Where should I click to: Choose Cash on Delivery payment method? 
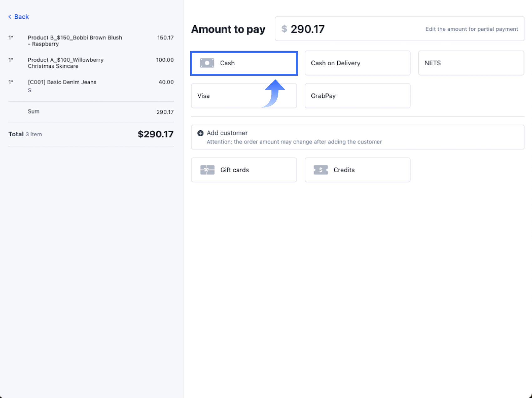(357, 63)
